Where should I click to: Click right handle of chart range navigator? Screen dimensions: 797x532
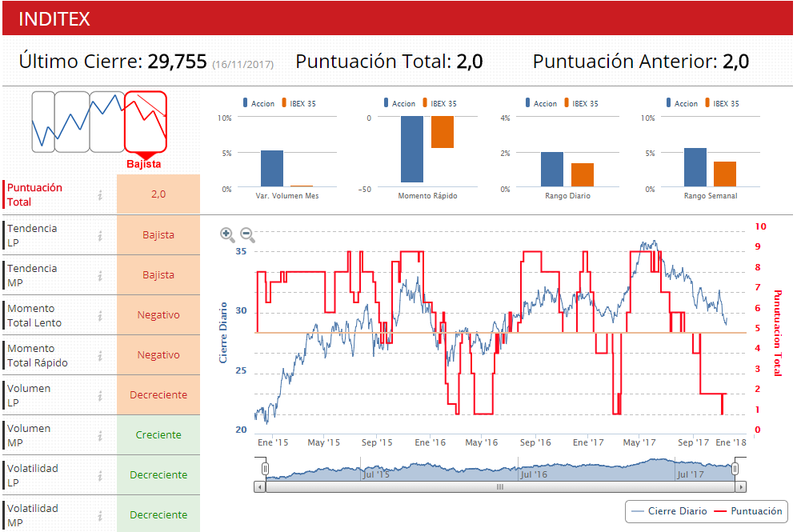735,469
